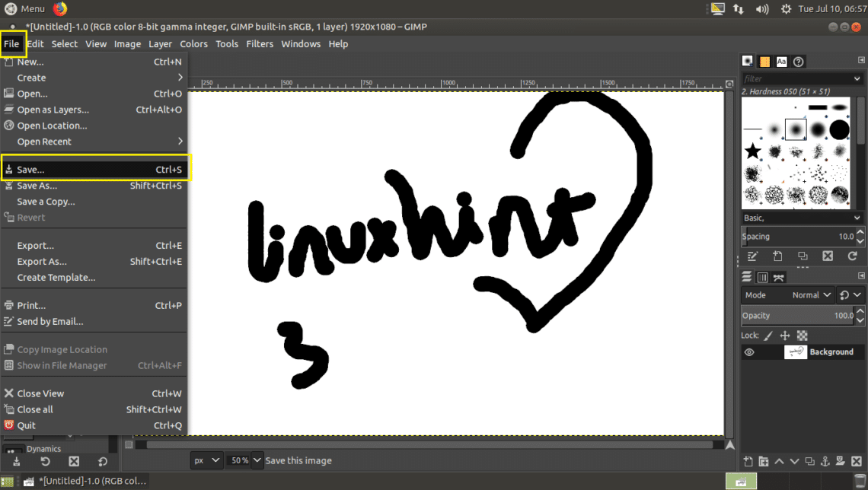
Task: Choose Save a Copy... entry
Action: point(94,202)
